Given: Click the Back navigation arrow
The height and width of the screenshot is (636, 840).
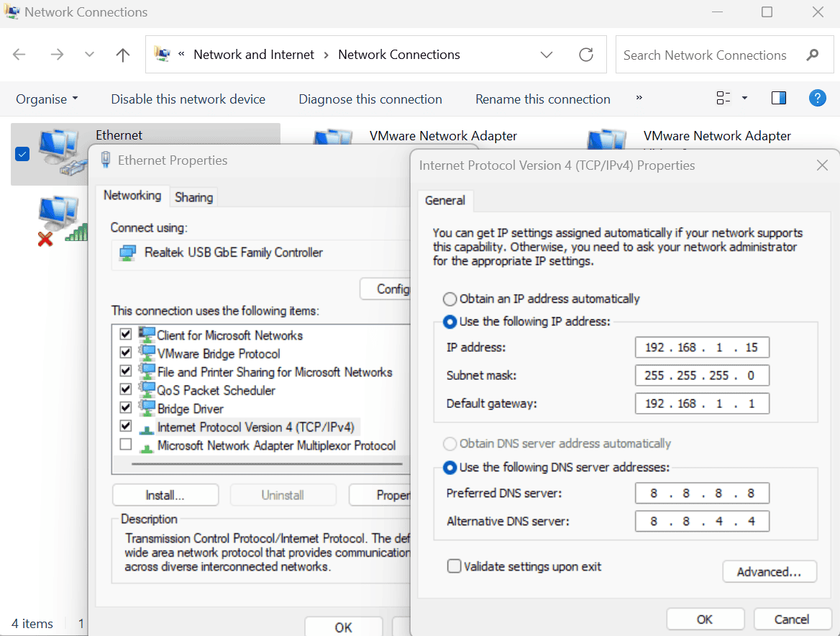Looking at the screenshot, I should coord(19,55).
